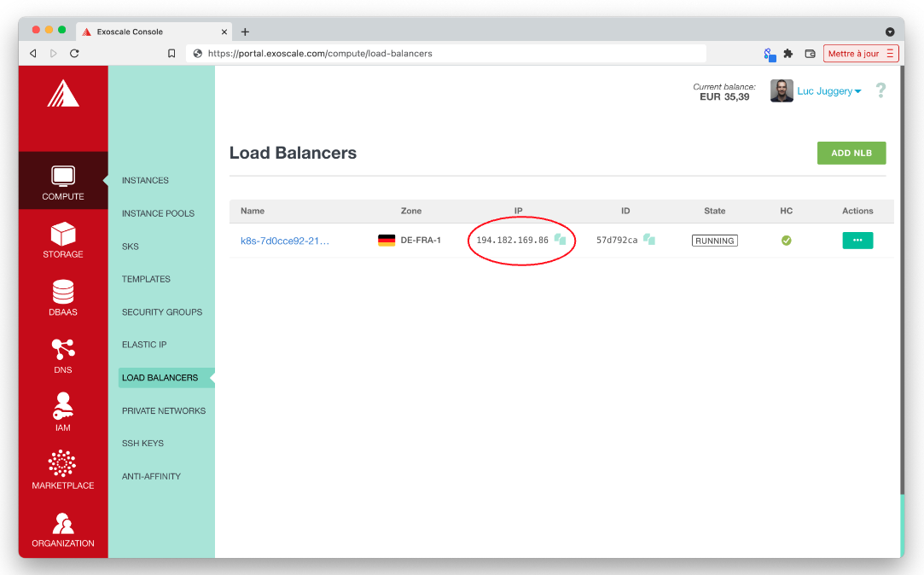Click the DE-FRA-1 zone cell
The height and width of the screenshot is (575, 924).
pyautogui.click(x=421, y=240)
